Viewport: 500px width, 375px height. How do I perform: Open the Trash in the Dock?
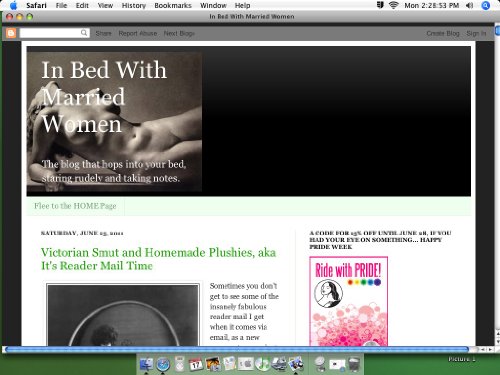tap(354, 364)
